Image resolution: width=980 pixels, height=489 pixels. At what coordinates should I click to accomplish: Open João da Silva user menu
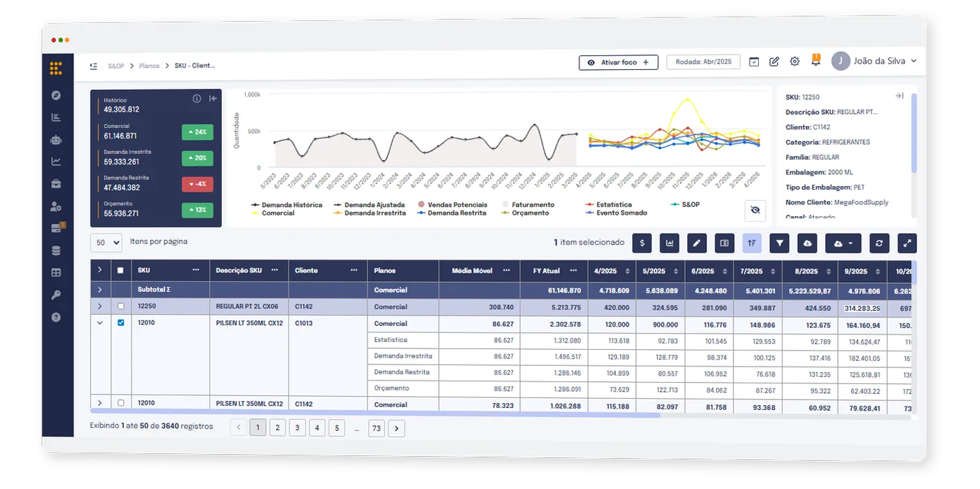[x=874, y=61]
